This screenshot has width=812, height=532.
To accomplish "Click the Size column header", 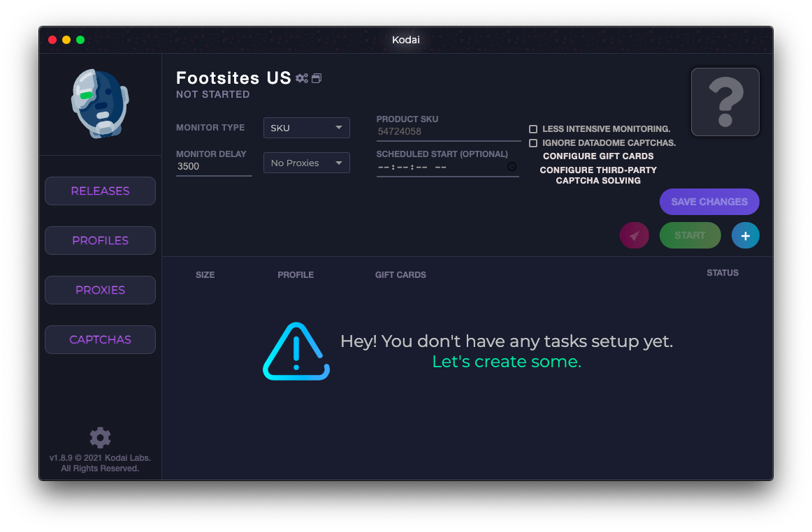I will click(205, 275).
